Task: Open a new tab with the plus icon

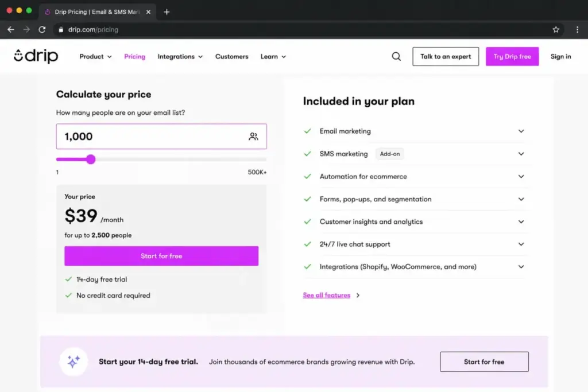Action: click(x=167, y=12)
